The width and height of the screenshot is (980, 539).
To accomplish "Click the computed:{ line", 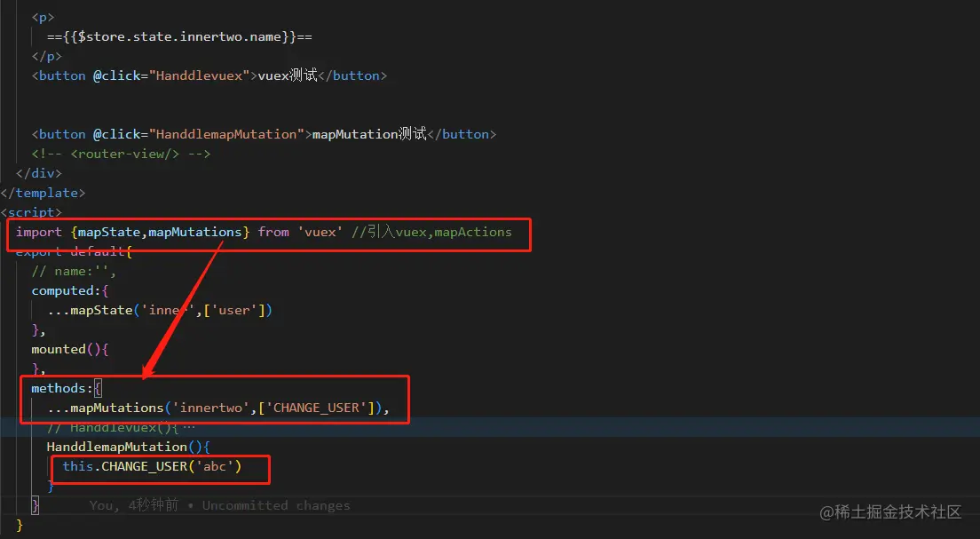I will coord(70,290).
